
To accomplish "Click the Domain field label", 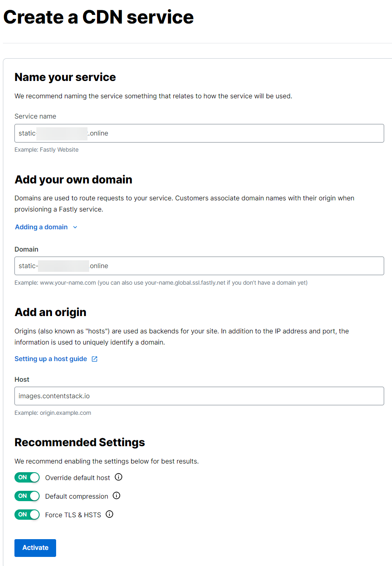I will click(26, 250).
